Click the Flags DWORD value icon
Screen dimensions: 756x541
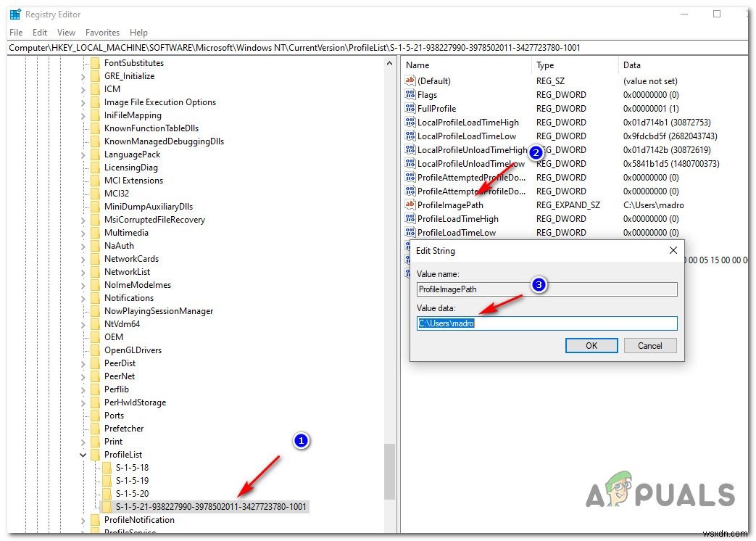point(410,94)
